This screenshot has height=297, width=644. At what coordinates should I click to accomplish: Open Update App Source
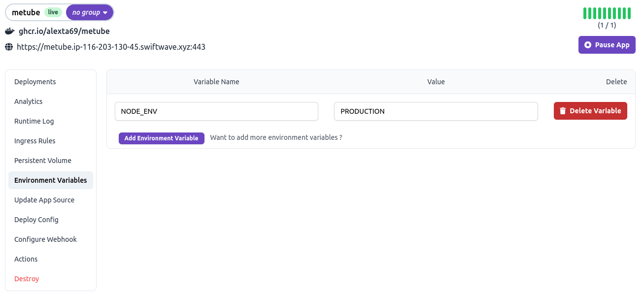coord(51,200)
